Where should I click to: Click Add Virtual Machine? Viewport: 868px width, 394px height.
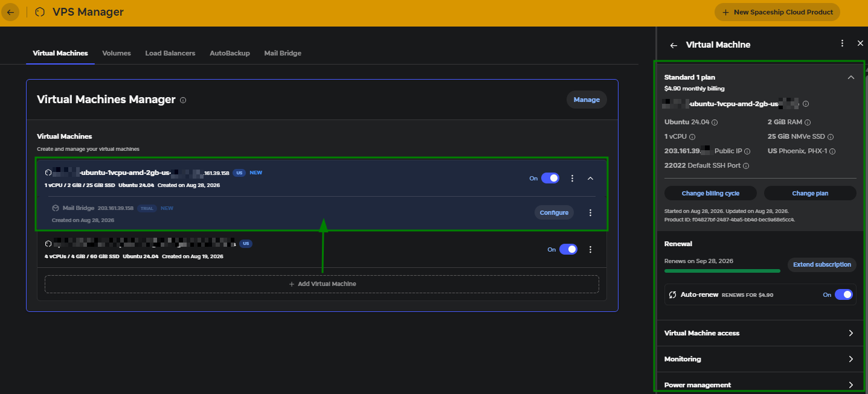pyautogui.click(x=322, y=284)
